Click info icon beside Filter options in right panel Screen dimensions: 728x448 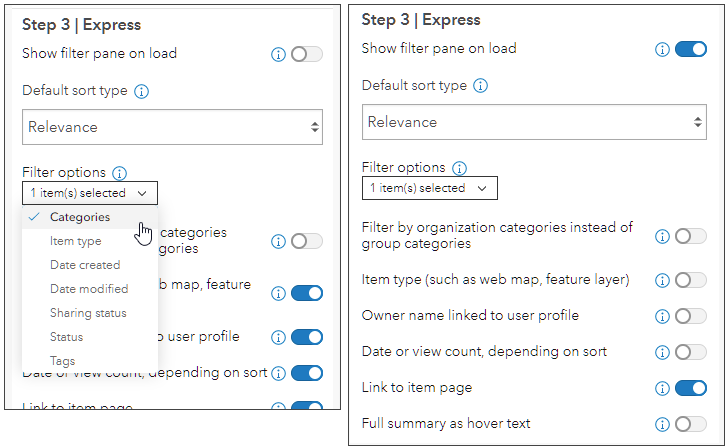[x=459, y=168]
